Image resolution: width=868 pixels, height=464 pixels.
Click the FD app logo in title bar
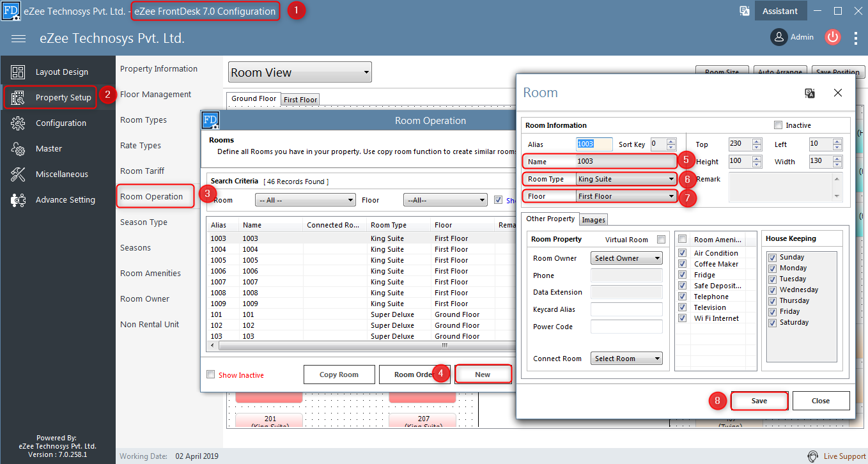coord(11,11)
